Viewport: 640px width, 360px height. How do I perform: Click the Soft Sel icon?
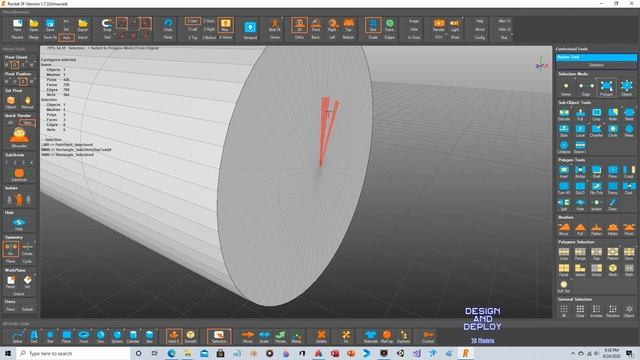pos(564,284)
